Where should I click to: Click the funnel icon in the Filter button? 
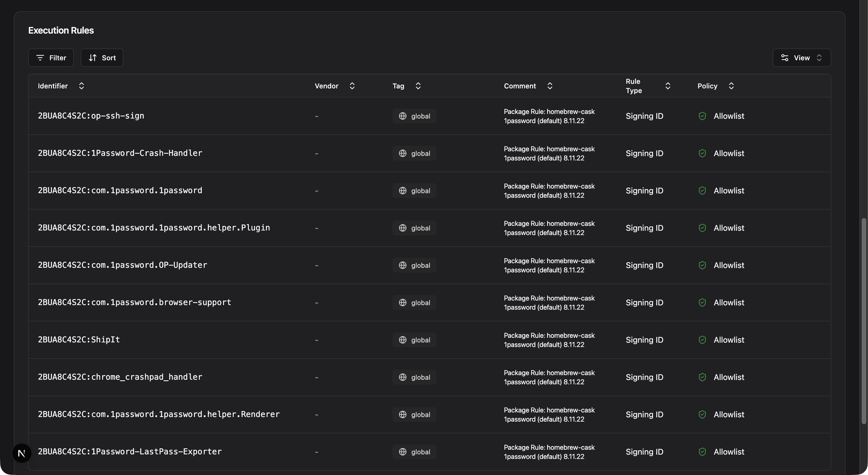coord(41,58)
